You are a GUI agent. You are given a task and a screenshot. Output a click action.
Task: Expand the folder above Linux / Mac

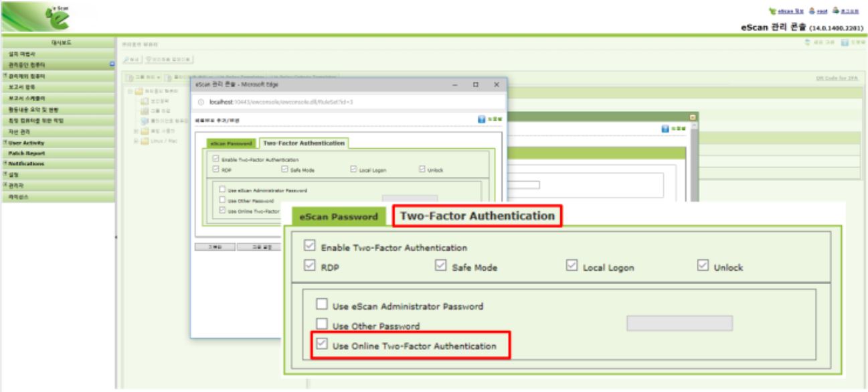point(136,131)
